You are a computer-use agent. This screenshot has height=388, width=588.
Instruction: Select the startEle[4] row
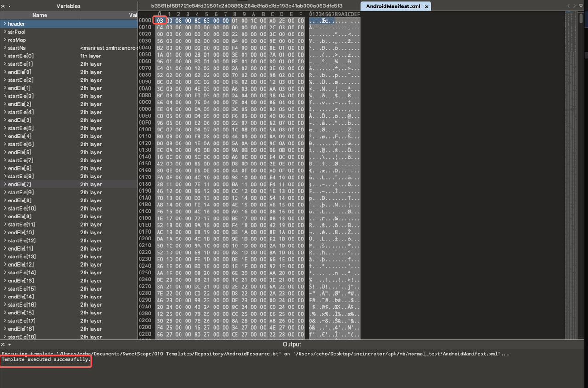(x=69, y=112)
